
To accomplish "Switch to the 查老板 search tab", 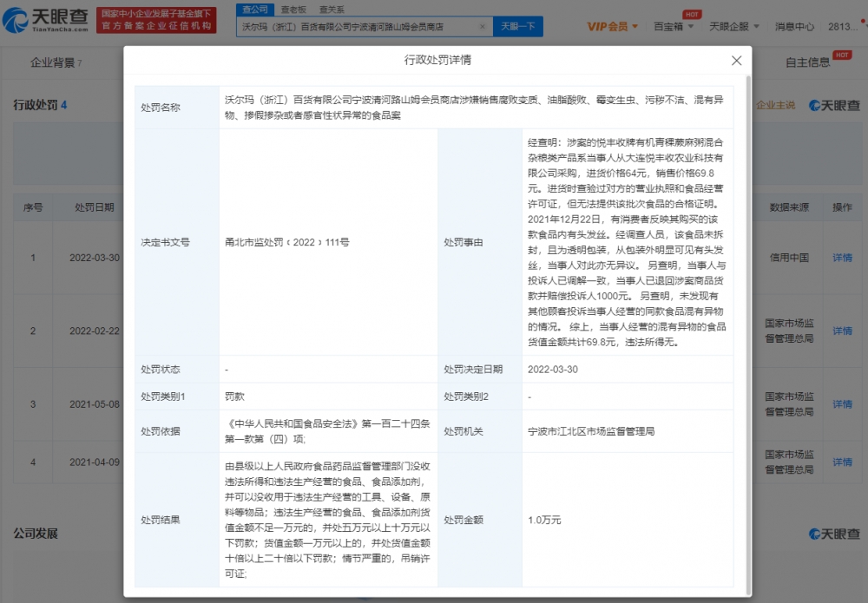I will [293, 10].
